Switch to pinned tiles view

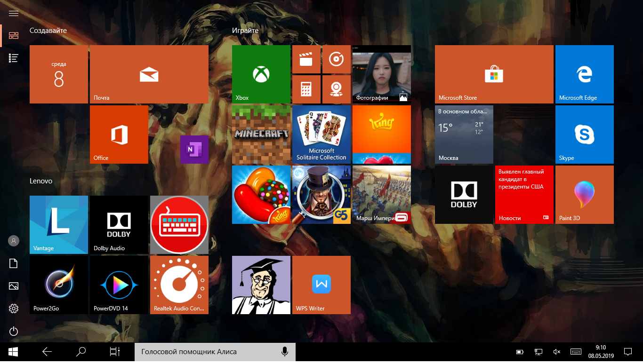[14, 36]
